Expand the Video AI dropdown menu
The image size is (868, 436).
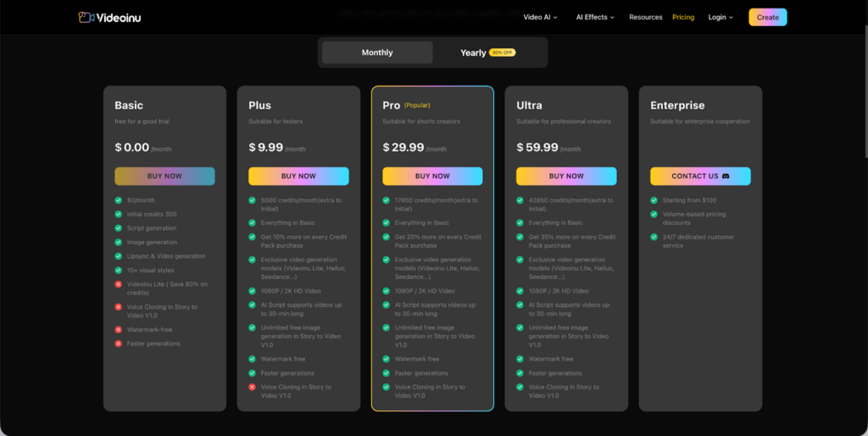[x=540, y=17]
